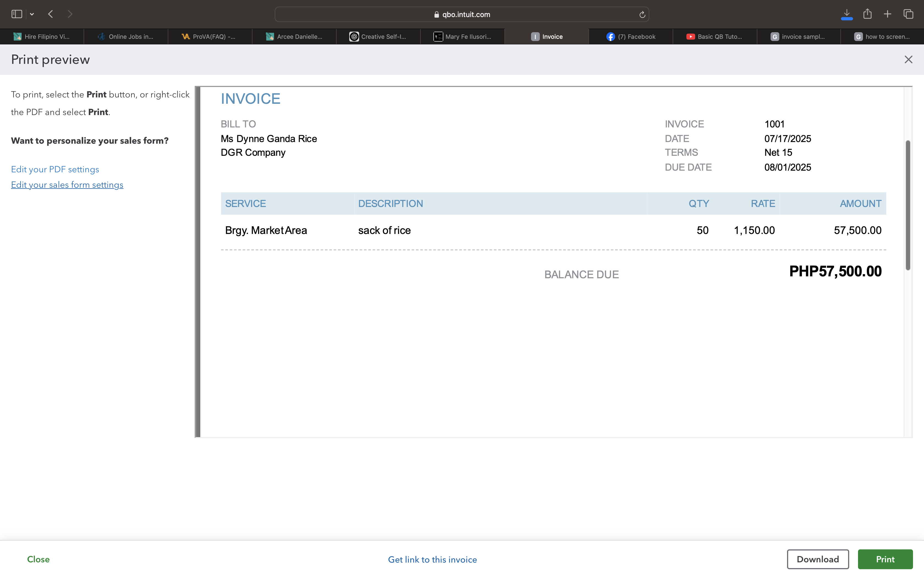924x578 pixels.
Task: Click Get link to this invoice
Action: pos(432,560)
